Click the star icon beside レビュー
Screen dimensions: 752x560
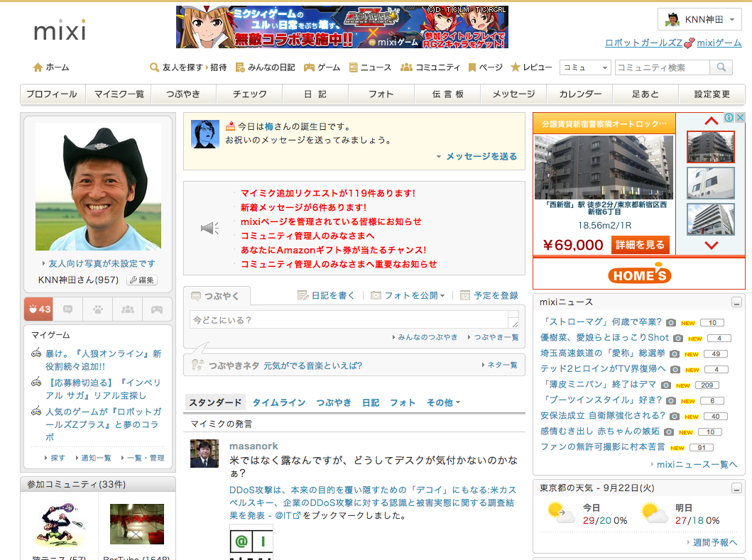tap(516, 67)
